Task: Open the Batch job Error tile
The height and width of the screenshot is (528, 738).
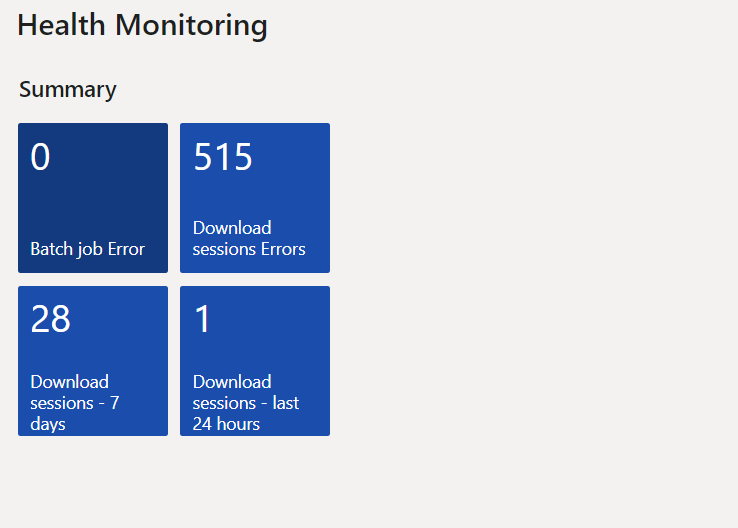Action: pos(93,198)
